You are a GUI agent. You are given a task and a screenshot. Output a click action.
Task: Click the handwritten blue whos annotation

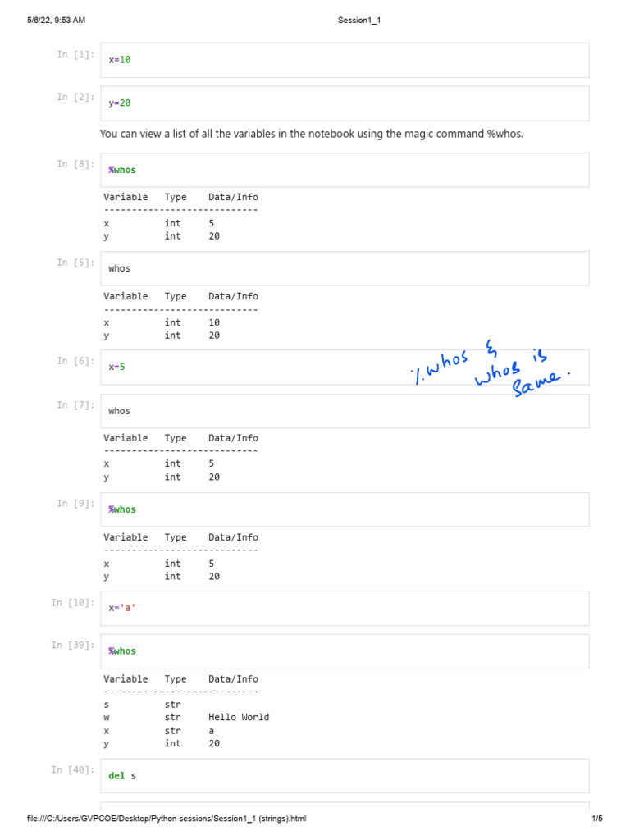490,372
